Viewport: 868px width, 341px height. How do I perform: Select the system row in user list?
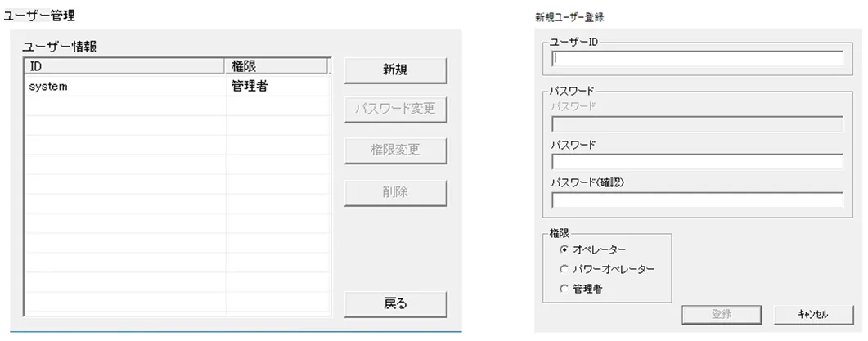click(x=178, y=86)
